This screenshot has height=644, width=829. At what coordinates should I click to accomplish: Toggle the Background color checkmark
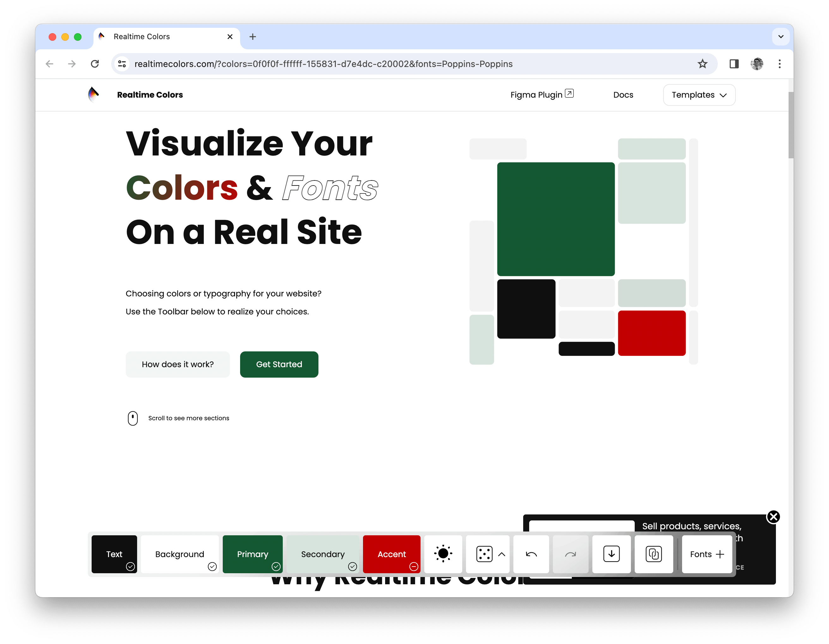tap(213, 567)
